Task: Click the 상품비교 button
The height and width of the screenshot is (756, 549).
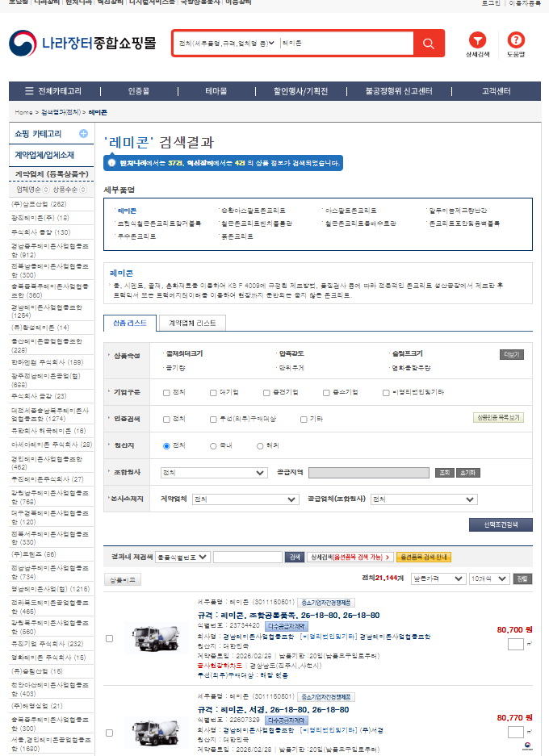Action: tap(123, 579)
